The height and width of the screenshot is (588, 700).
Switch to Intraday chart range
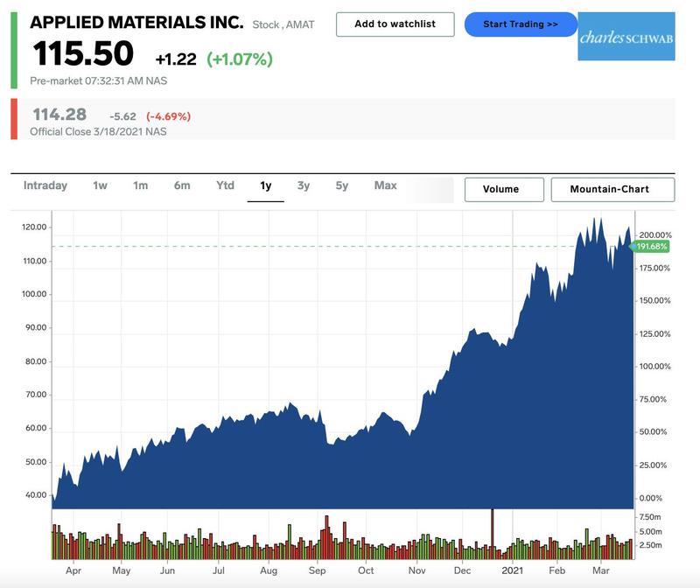tap(45, 185)
